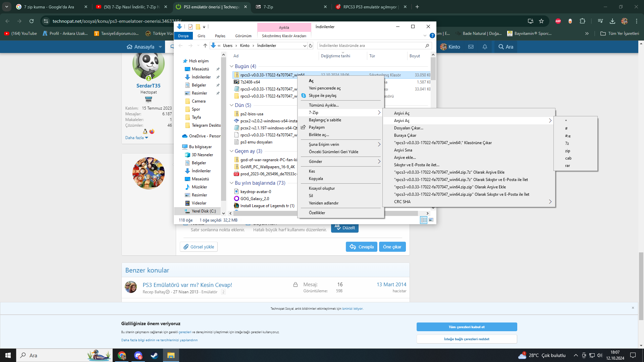
Task: Click Properties icon in quick access toolbar
Action: pyautogui.click(x=191, y=27)
